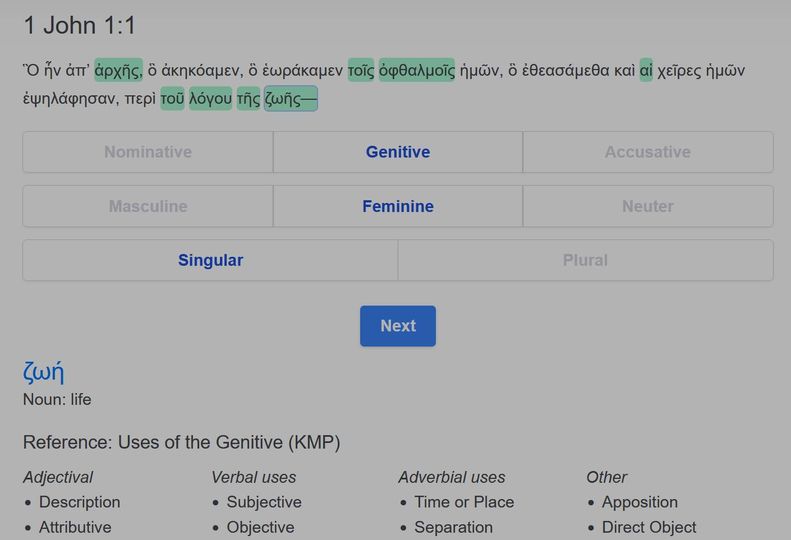Image resolution: width=791 pixels, height=540 pixels.
Task: Select the Neuter gender option
Action: coord(647,206)
